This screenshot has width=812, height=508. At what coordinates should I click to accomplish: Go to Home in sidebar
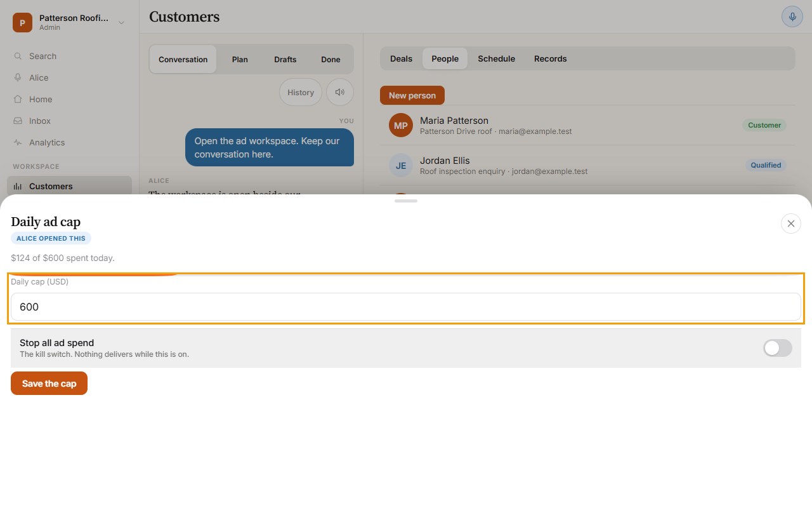pyautogui.click(x=70, y=99)
